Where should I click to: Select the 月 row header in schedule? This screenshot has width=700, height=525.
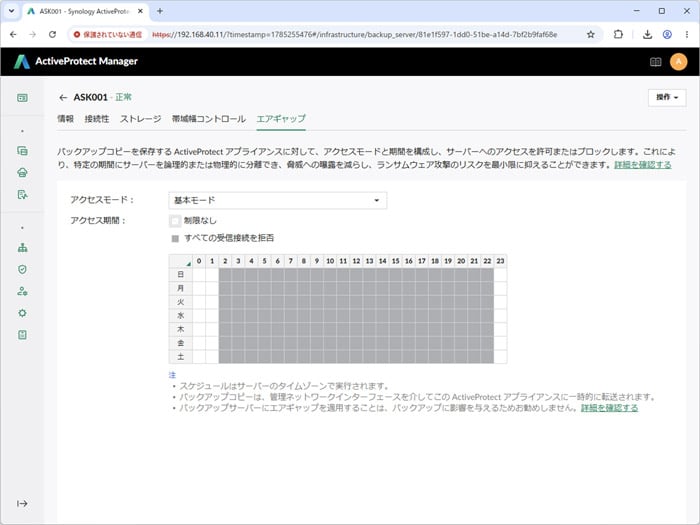pyautogui.click(x=180, y=288)
